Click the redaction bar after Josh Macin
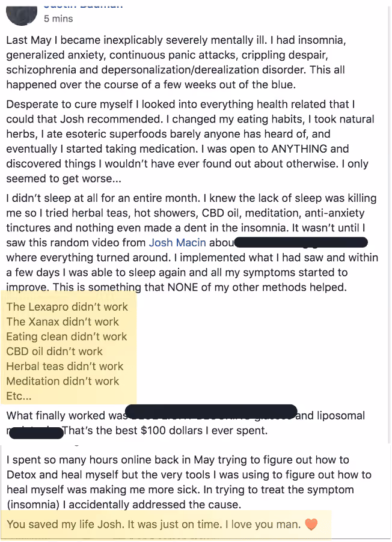This screenshot has height=542, width=392. [x=301, y=243]
